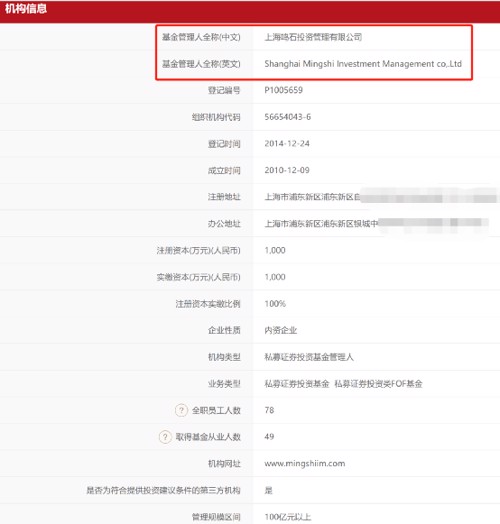Click the help icon beside 全职员工人数

point(181,410)
